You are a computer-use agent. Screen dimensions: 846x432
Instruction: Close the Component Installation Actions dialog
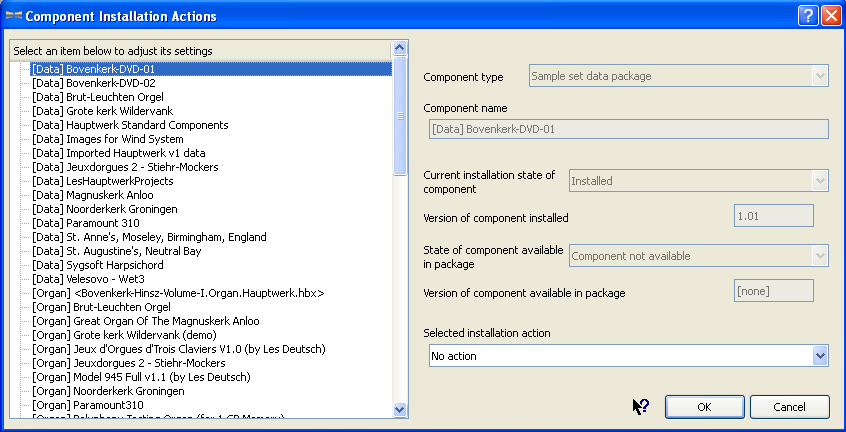[x=831, y=16]
